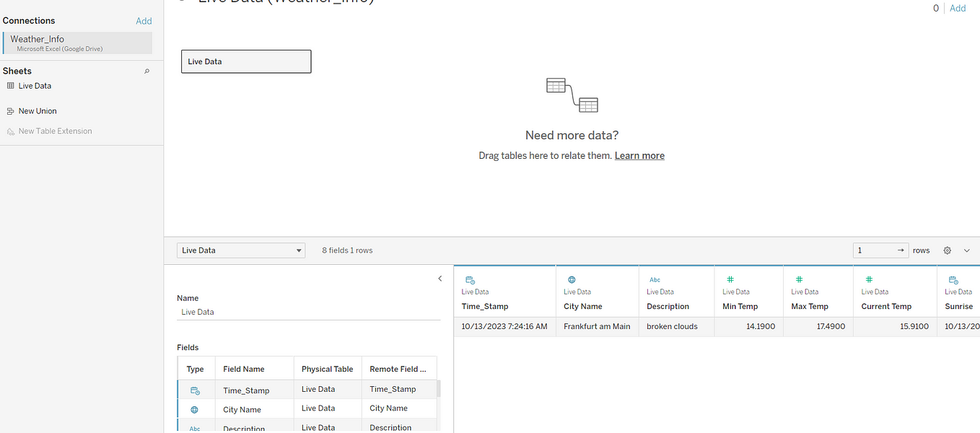980x433 pixels.
Task: Select the Live Data table on canvas
Action: (x=246, y=61)
